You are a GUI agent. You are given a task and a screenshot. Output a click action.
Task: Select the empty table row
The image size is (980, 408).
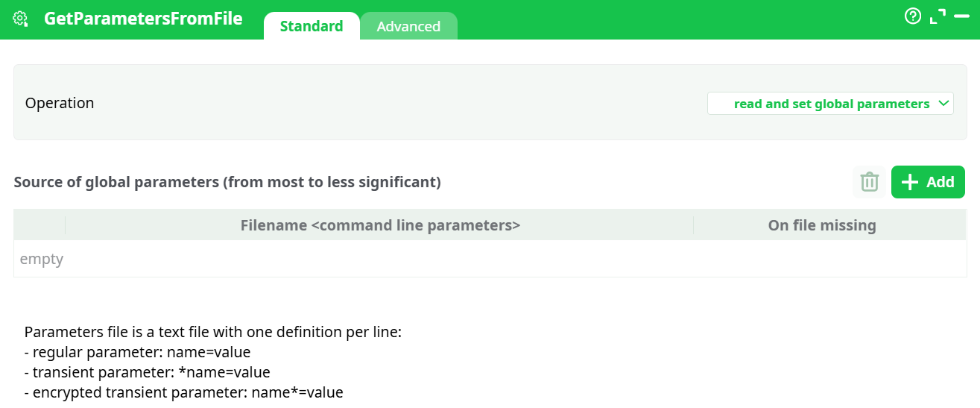coord(490,260)
